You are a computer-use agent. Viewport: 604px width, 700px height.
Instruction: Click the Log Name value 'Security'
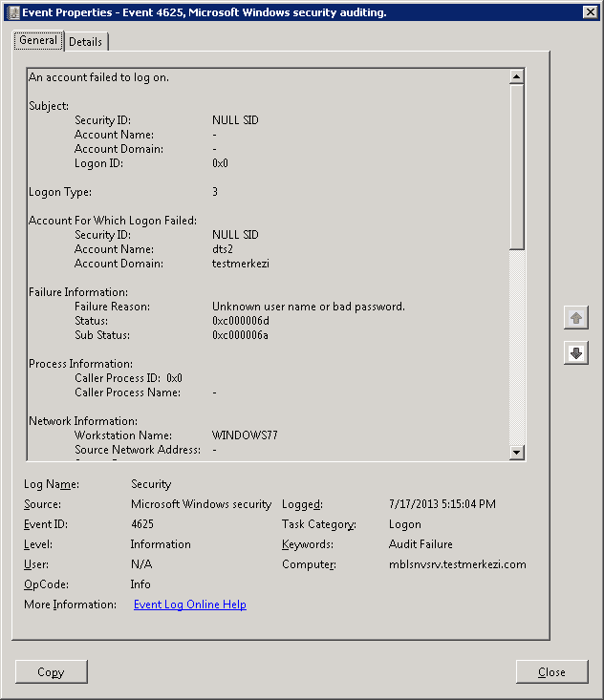coord(151,484)
